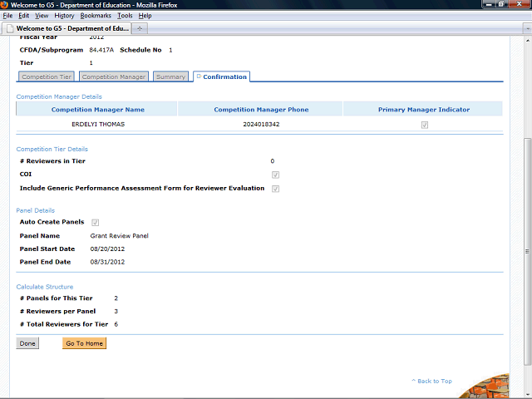Image resolution: width=532 pixels, height=399 pixels.
Task: Follow the Back to Top link
Action: point(431,381)
